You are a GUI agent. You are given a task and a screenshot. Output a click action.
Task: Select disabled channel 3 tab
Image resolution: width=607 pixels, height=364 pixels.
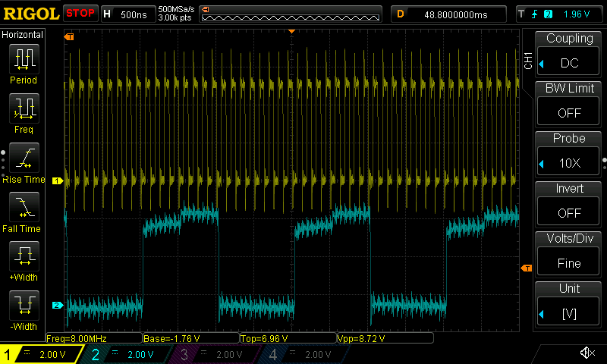(x=216, y=354)
